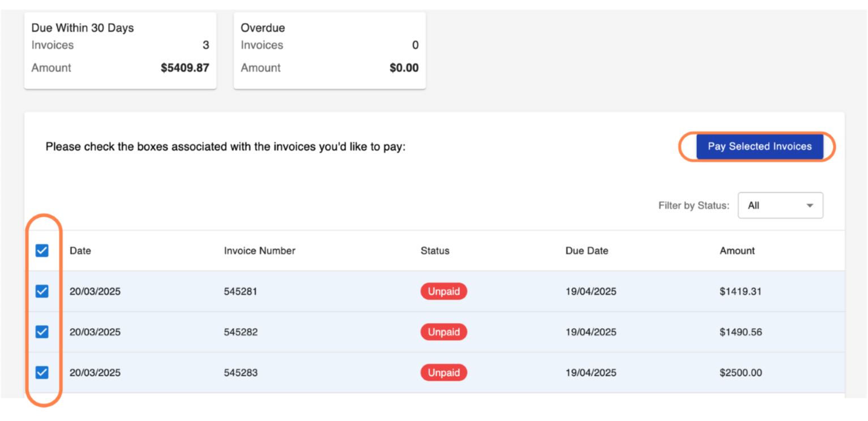Click the Due Within 30 Days card title
Screen dimensions: 868x421
[x=83, y=28]
